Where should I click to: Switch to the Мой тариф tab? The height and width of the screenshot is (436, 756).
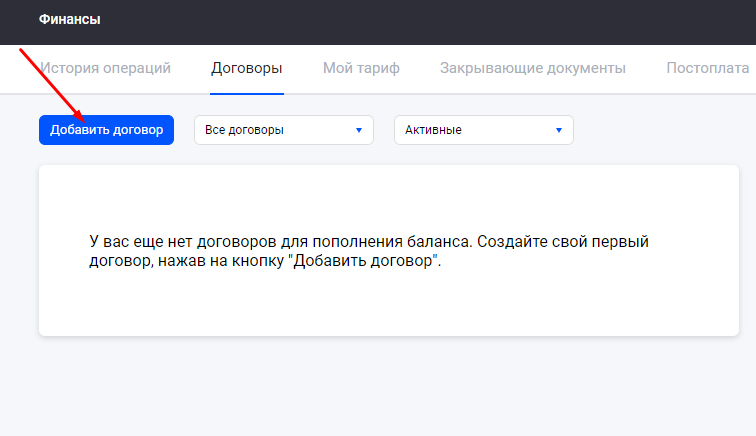(x=361, y=68)
